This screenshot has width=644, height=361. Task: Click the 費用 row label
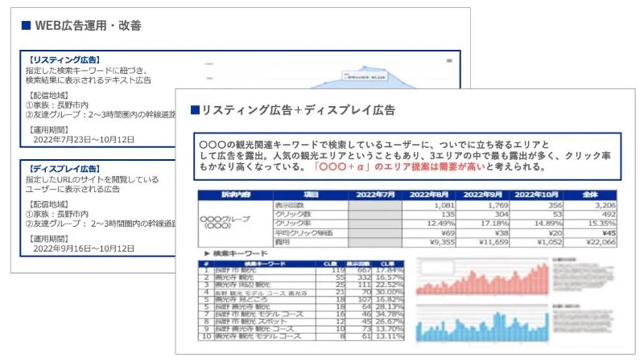283,242
